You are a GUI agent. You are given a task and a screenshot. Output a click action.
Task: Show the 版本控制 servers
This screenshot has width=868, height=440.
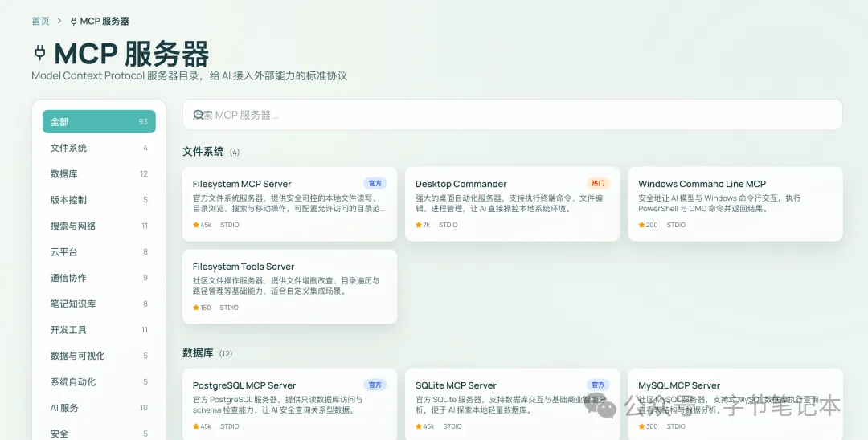(99, 200)
